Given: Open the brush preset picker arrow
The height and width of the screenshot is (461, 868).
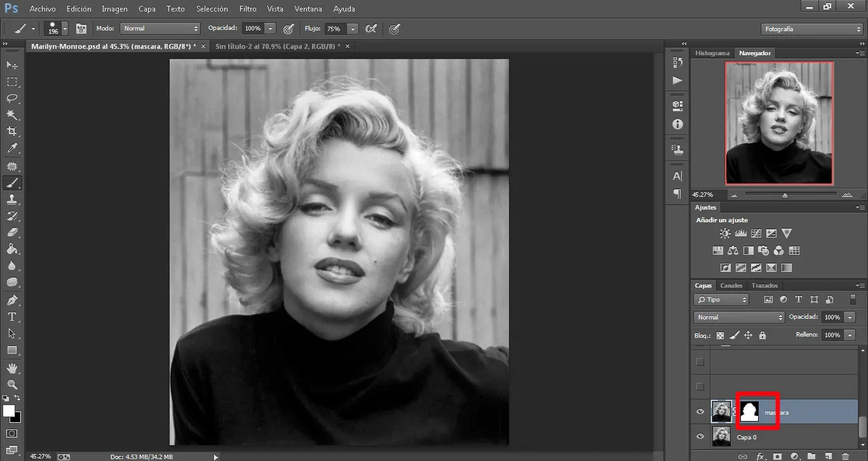Looking at the screenshot, I should tap(65, 29).
